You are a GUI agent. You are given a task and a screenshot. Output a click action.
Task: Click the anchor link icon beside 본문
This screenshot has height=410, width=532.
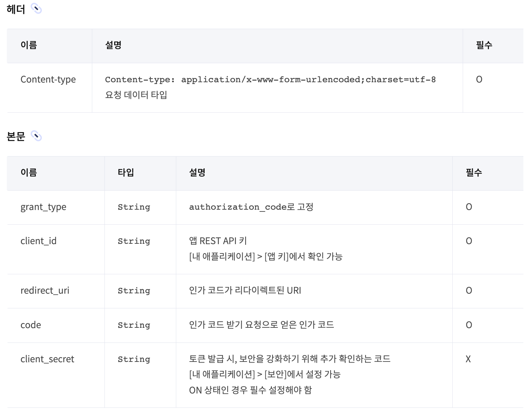tap(36, 136)
